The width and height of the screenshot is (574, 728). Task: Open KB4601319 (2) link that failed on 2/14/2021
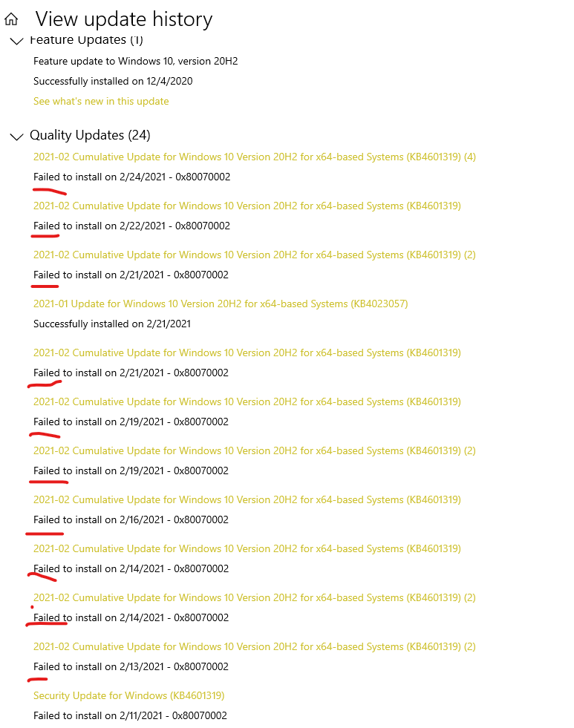[255, 597]
